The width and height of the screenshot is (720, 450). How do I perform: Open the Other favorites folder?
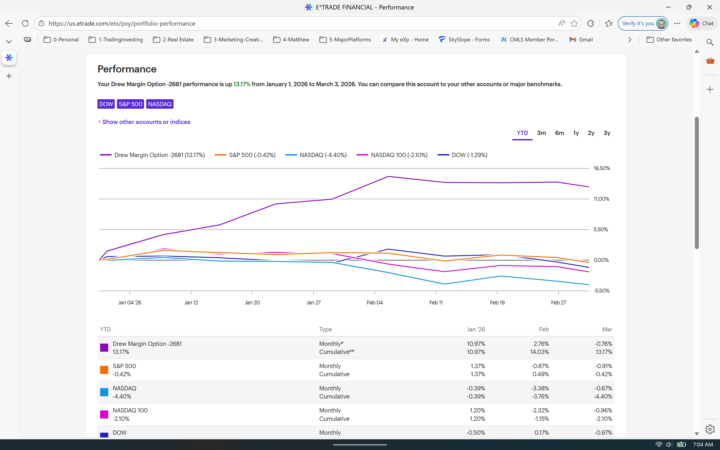(x=669, y=40)
